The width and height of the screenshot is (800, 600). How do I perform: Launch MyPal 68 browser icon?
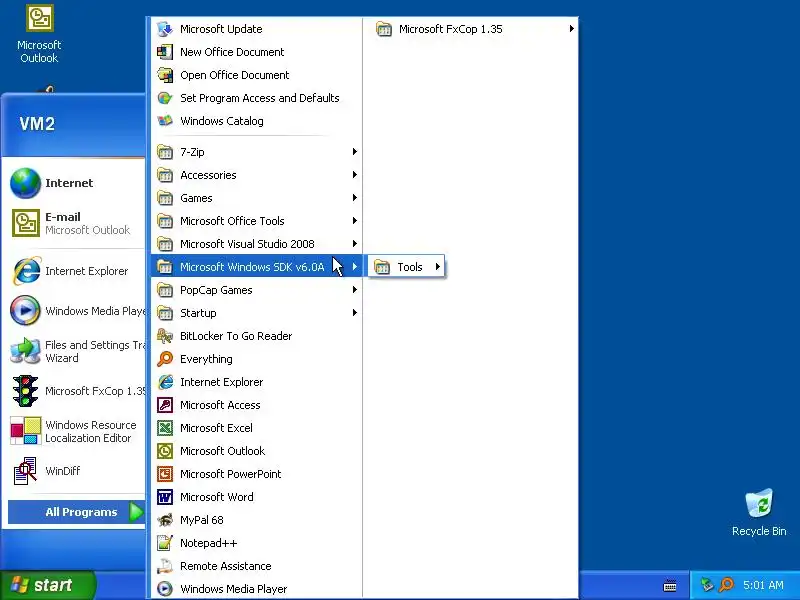pyautogui.click(x=165, y=520)
